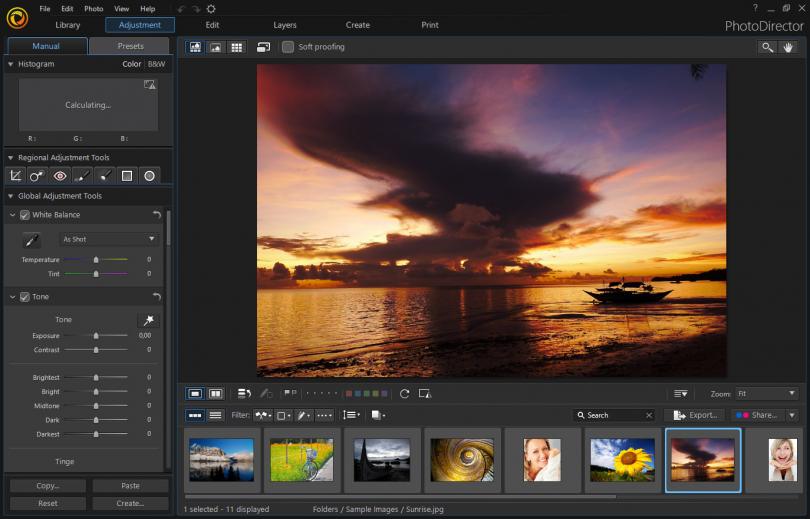
Task: Select the Pan hand tool
Action: (x=788, y=47)
